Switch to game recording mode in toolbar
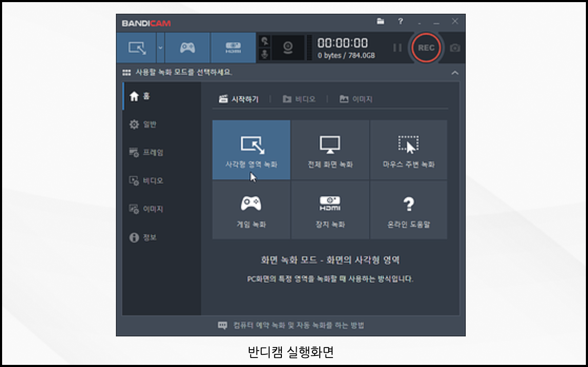The width and height of the screenshot is (588, 367). (x=187, y=47)
